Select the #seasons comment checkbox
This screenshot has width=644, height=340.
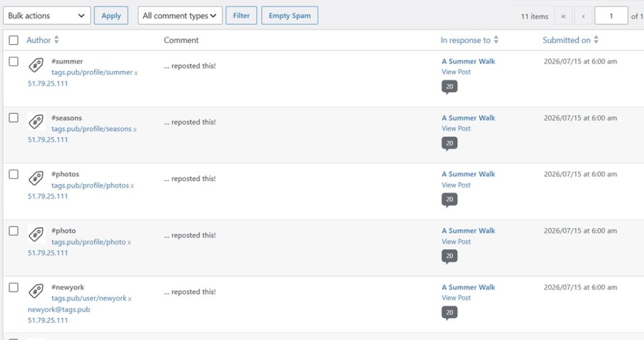click(14, 118)
